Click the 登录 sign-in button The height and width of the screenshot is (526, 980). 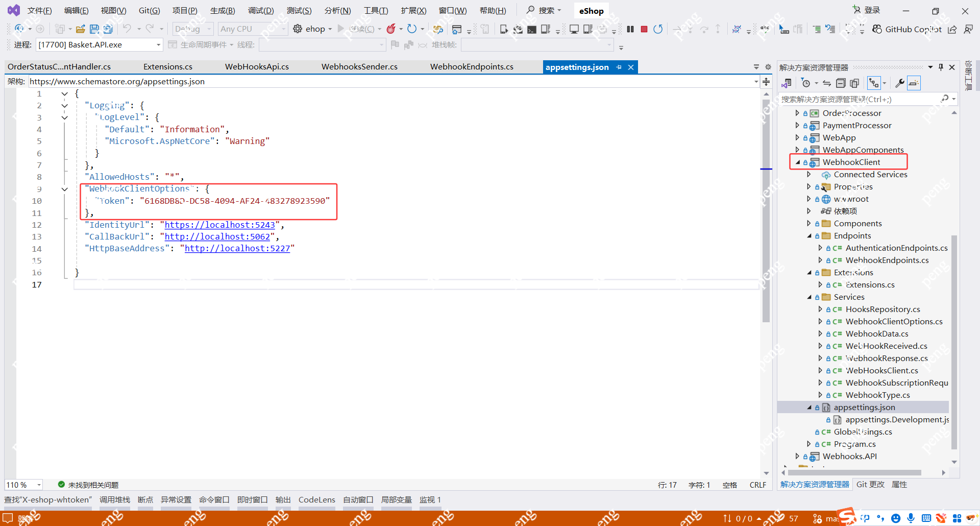coord(867,10)
